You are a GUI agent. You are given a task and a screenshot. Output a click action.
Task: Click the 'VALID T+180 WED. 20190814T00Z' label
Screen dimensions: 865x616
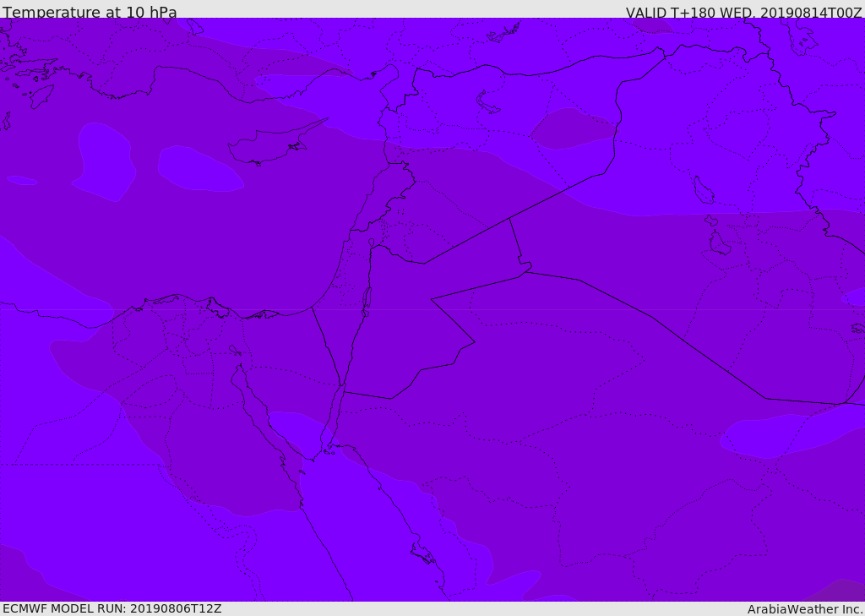[743, 12]
